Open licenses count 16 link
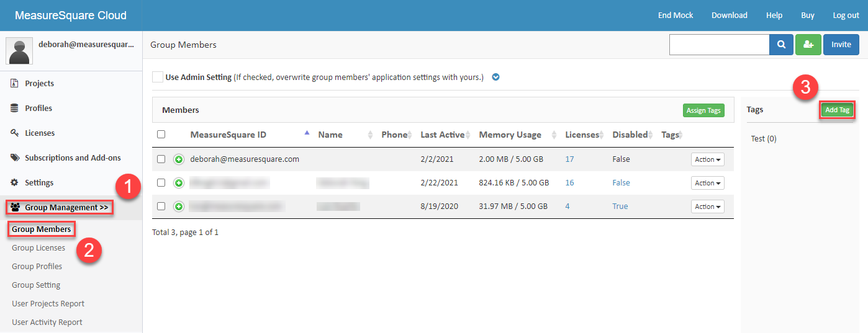This screenshot has height=333, width=868. [569, 183]
